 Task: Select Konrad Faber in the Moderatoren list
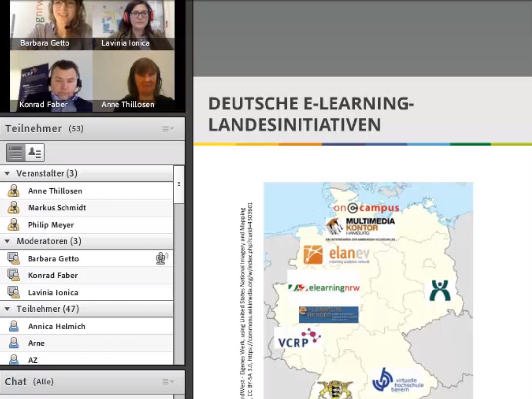(x=87, y=275)
